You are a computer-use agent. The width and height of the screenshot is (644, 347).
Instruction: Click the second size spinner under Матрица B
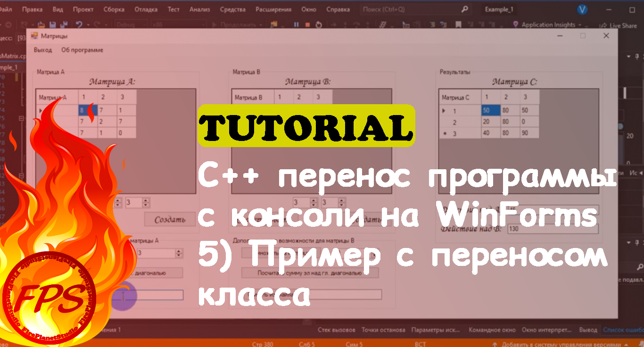pyautogui.click(x=334, y=202)
